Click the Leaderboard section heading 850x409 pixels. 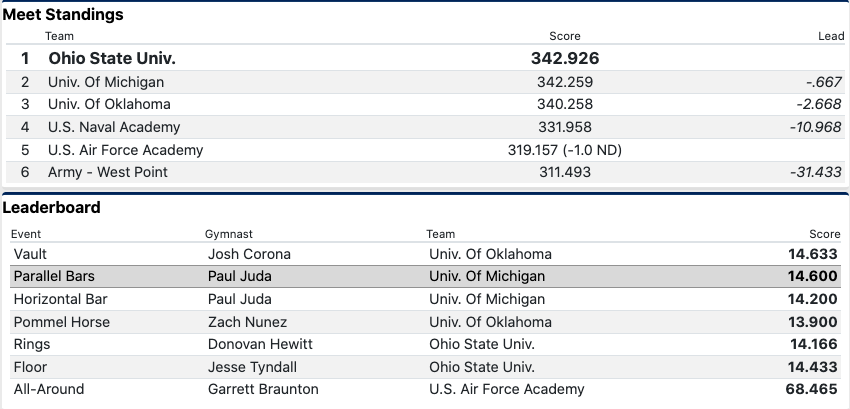51,208
